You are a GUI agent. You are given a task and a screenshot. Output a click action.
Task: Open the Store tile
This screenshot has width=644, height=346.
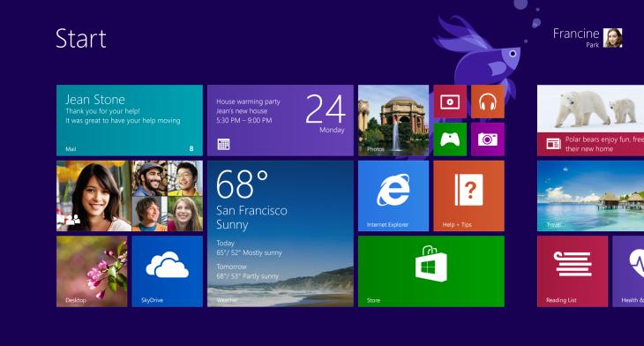(x=431, y=271)
